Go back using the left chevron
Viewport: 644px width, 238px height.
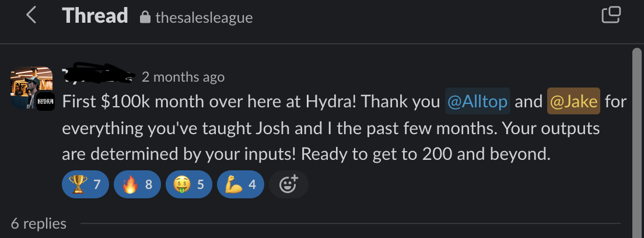32,16
